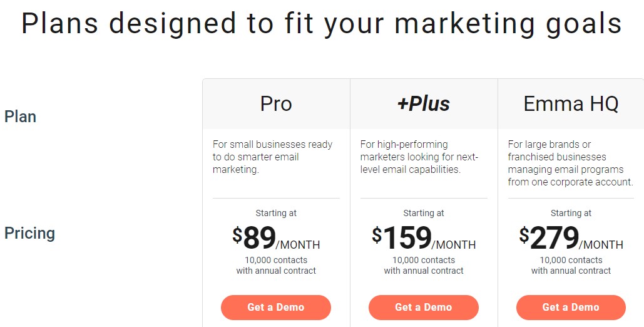This screenshot has width=644, height=327.
Task: Click the Pricing row label
Action: (x=29, y=233)
